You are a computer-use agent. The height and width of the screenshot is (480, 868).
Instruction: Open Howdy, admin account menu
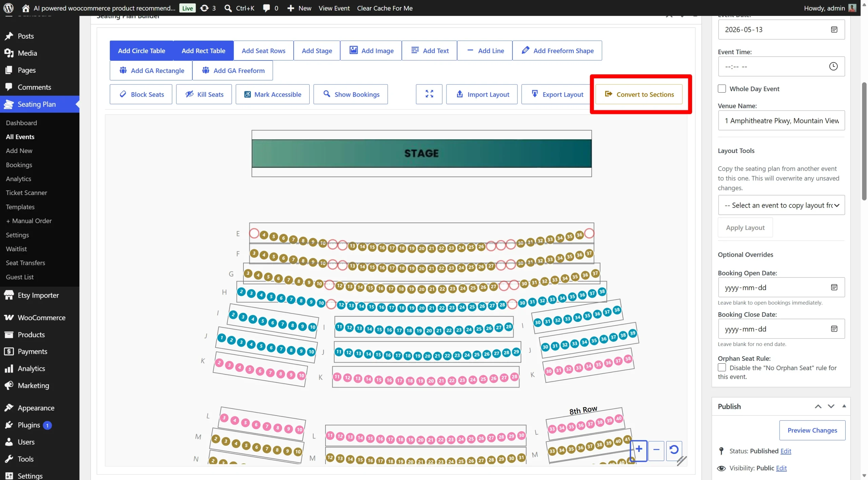pos(830,8)
